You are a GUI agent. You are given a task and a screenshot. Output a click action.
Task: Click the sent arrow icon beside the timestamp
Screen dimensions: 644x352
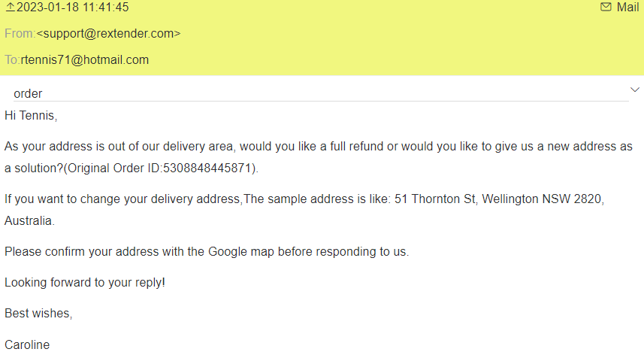click(x=10, y=8)
